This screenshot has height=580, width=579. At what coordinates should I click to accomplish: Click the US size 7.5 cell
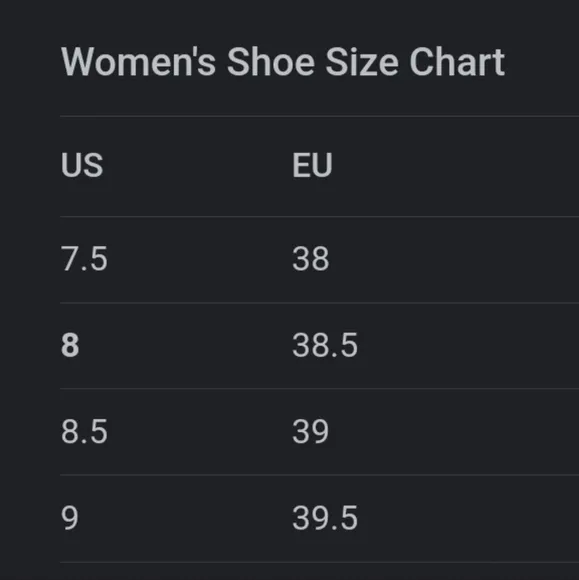pyautogui.click(x=84, y=259)
